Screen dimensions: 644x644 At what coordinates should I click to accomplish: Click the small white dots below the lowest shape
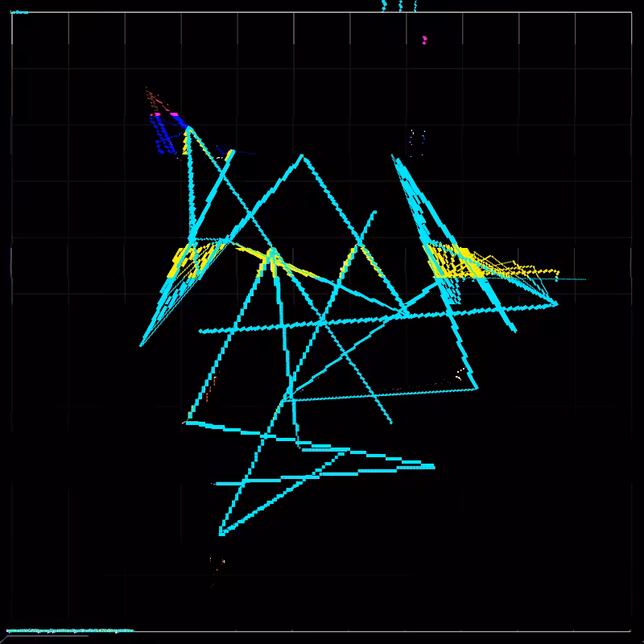(x=217, y=561)
